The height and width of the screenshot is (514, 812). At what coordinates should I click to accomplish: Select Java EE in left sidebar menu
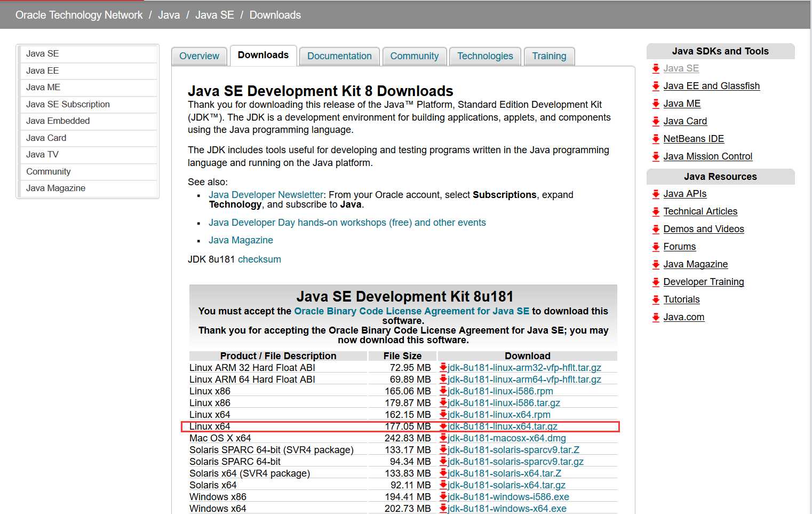[x=89, y=70]
